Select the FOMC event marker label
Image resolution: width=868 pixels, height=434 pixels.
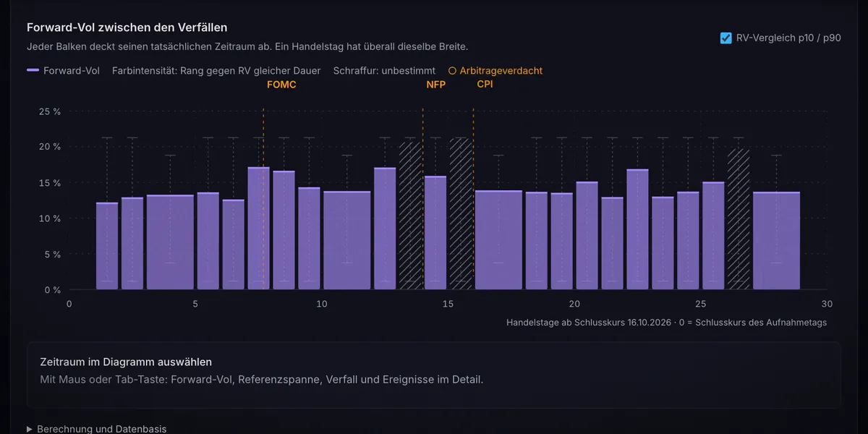click(281, 85)
